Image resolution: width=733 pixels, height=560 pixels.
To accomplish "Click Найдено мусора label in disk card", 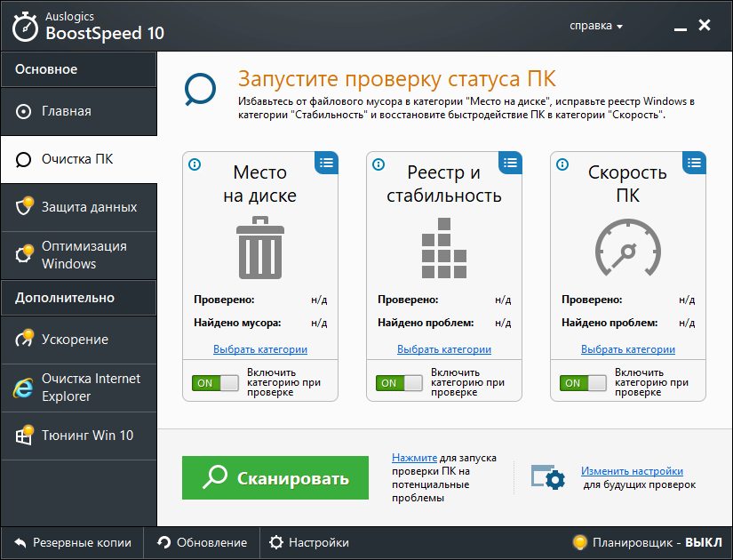I will (237, 323).
